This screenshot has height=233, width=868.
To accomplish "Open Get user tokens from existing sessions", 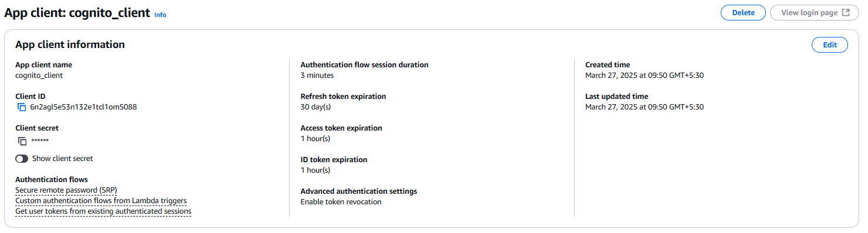I will click(103, 211).
